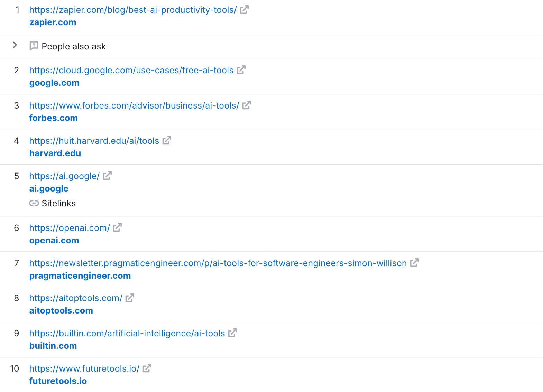
Task: Open the https://aitoptools.com/ URL
Action: pos(76,298)
